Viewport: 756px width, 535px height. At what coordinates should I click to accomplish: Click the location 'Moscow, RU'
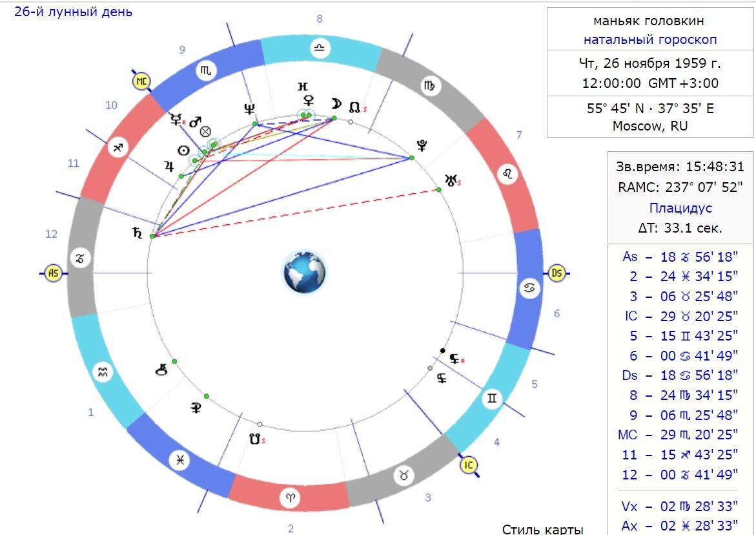point(649,126)
